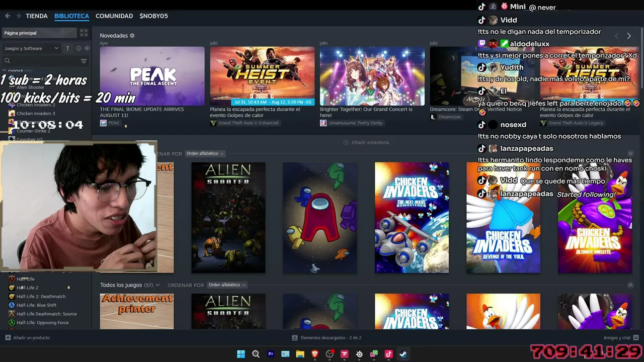Image resolution: width=644 pixels, height=362 pixels.
Task: Open the TikTok app from the taskbar
Action: pos(388,354)
